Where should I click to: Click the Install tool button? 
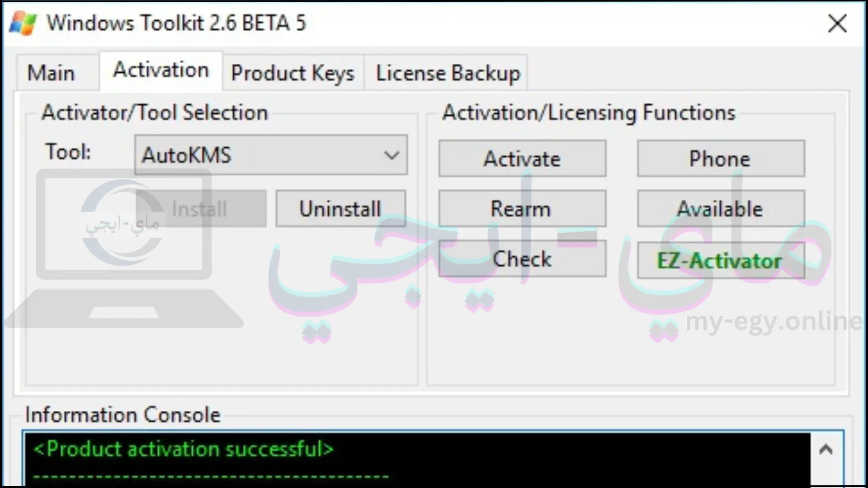pyautogui.click(x=200, y=209)
